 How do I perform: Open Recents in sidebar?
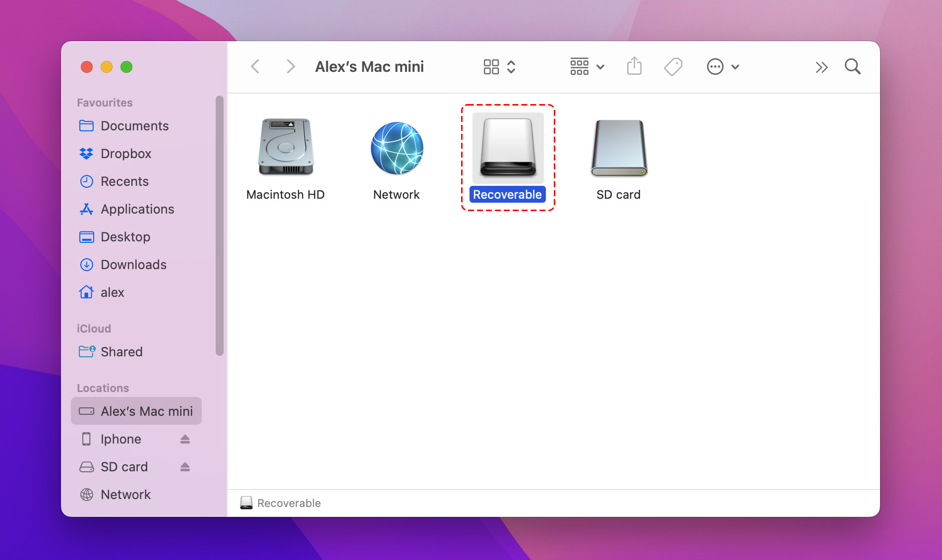[x=136, y=181]
